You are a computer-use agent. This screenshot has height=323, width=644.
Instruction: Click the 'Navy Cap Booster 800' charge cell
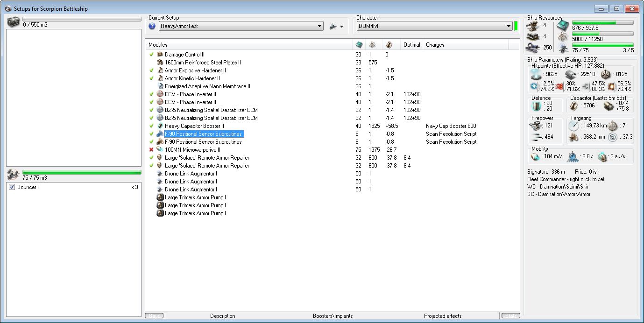[x=451, y=126]
